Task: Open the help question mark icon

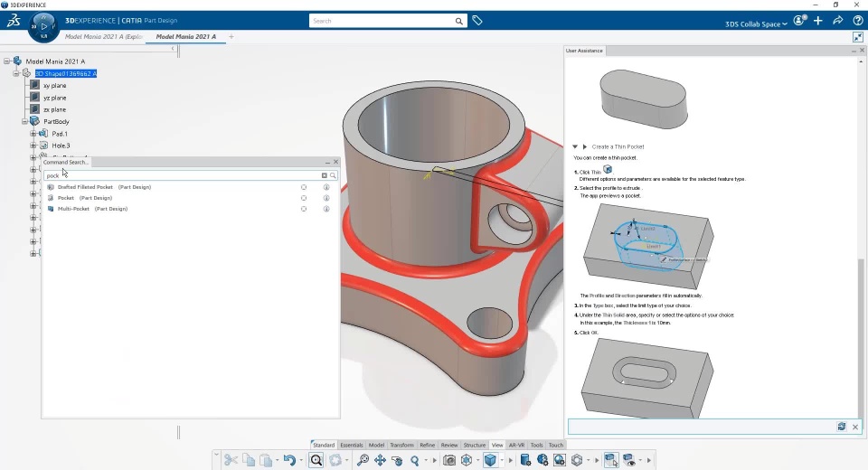Action: click(x=857, y=21)
